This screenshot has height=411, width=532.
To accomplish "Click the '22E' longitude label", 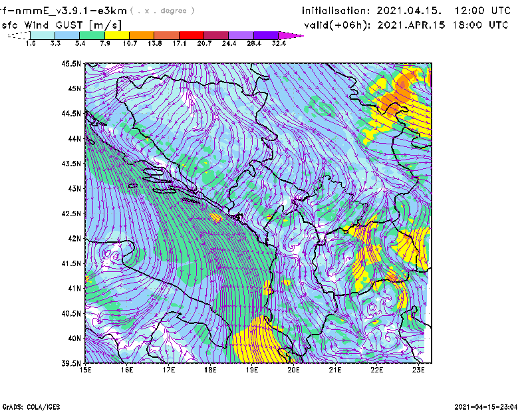I will [x=376, y=370].
